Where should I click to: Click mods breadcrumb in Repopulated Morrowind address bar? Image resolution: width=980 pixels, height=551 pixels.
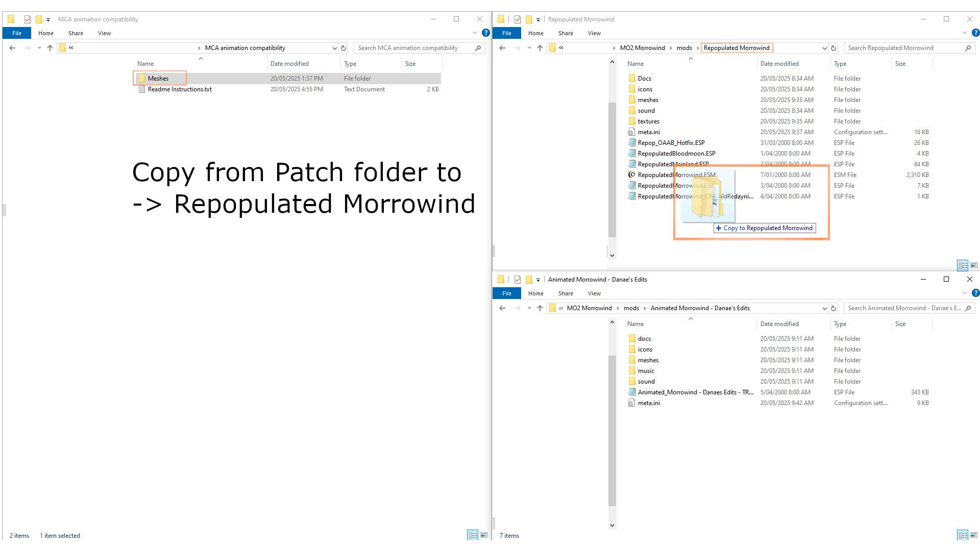coord(684,48)
